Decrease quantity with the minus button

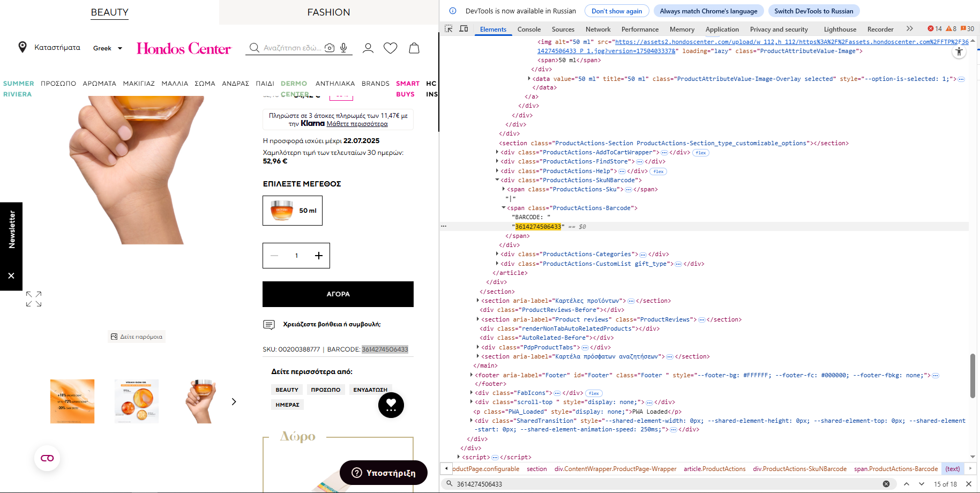(x=274, y=256)
